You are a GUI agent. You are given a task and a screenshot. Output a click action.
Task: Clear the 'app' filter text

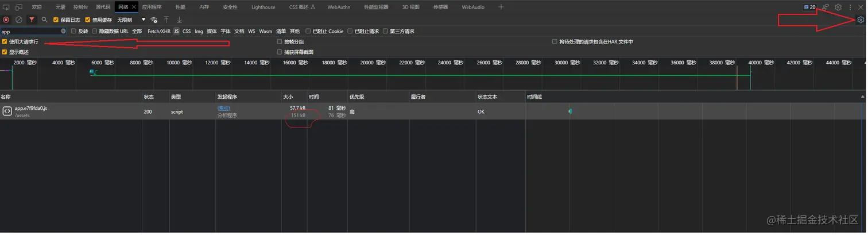coord(64,31)
